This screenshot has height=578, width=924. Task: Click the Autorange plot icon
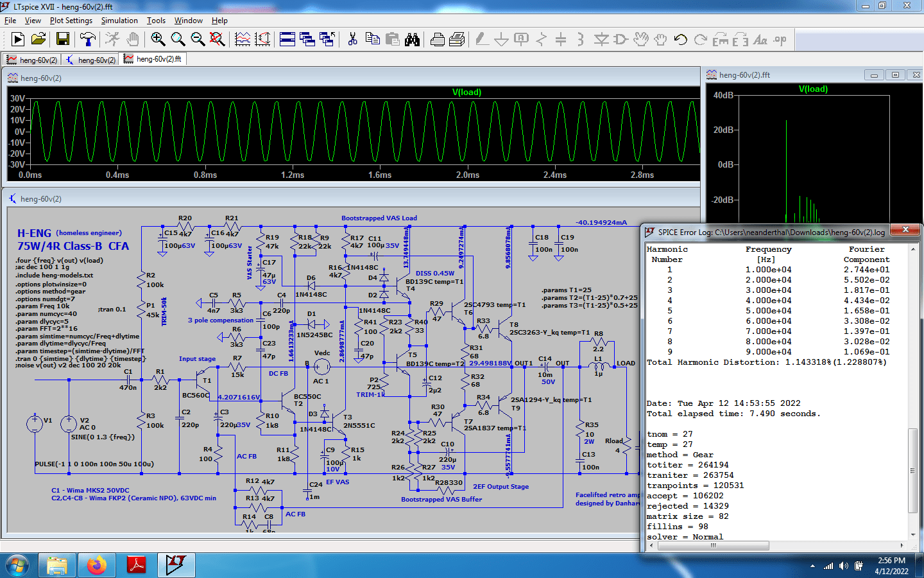click(262, 40)
